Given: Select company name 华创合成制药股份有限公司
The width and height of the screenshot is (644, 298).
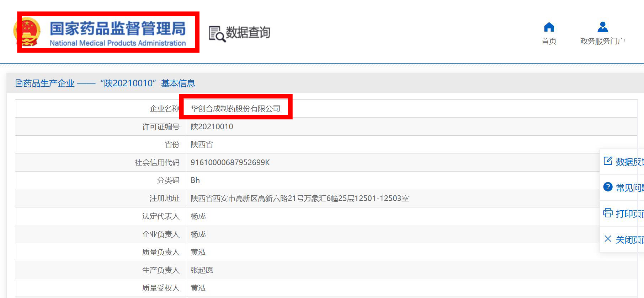Looking at the screenshot, I should (x=235, y=109).
